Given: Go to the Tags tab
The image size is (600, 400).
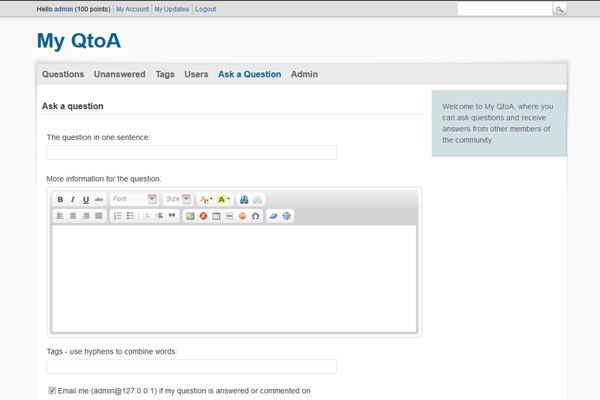Looking at the screenshot, I should pos(165,74).
